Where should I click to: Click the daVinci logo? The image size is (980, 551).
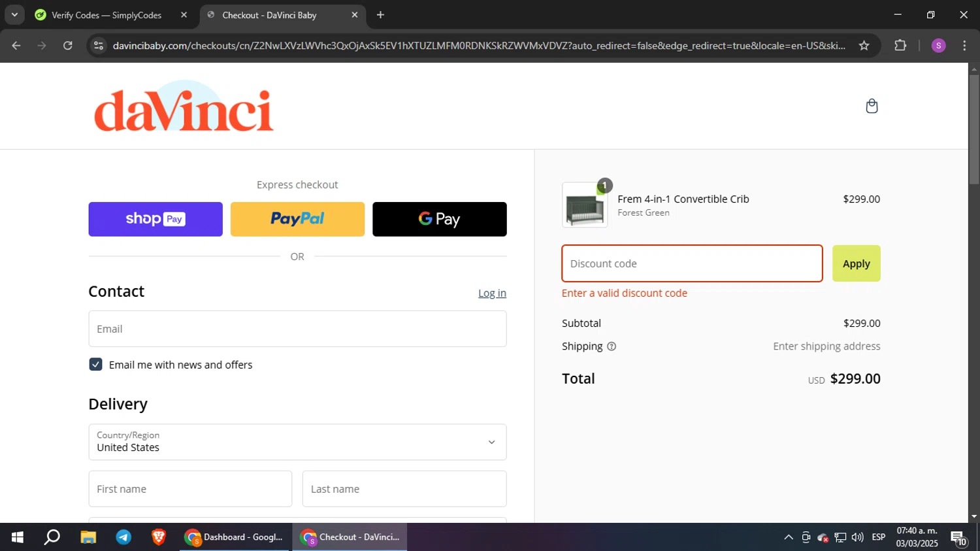coord(184,107)
